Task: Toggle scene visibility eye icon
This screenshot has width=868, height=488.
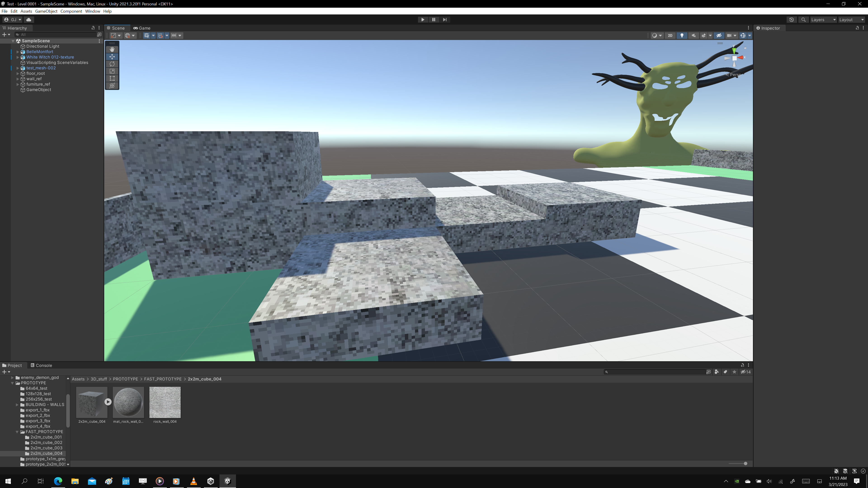Action: pyautogui.click(x=719, y=35)
